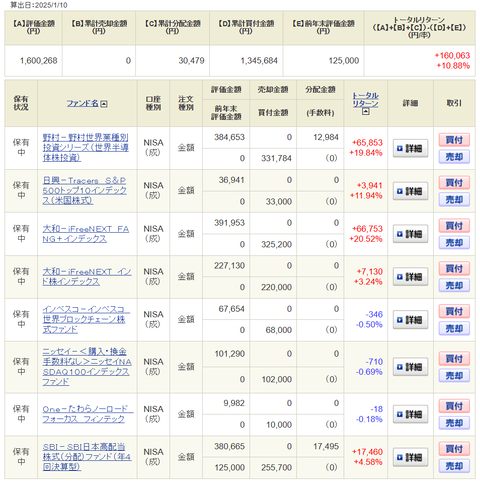
Task: Select return -710 in ニッセイ row
Action: pyautogui.click(x=374, y=362)
